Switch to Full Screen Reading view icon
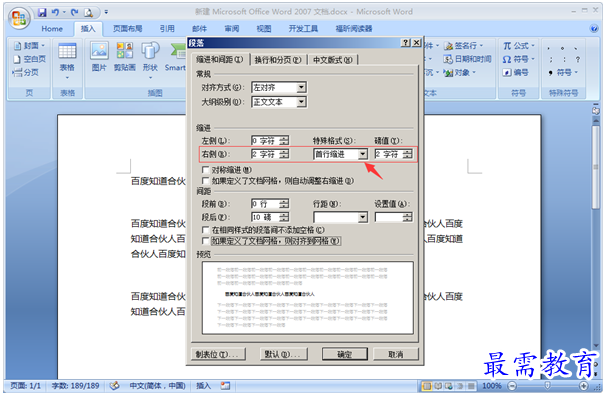Screen dimensions: 605x396 (438, 386)
